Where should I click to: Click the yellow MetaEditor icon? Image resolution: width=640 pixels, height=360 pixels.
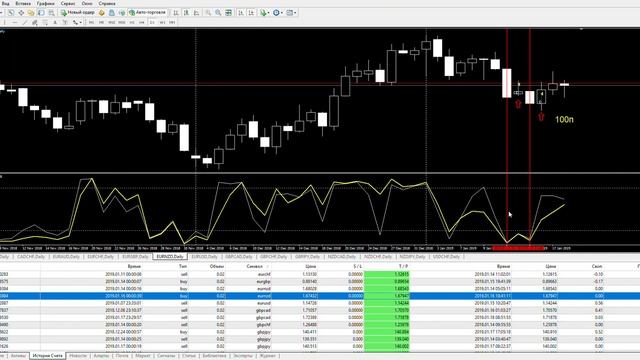coord(102,13)
